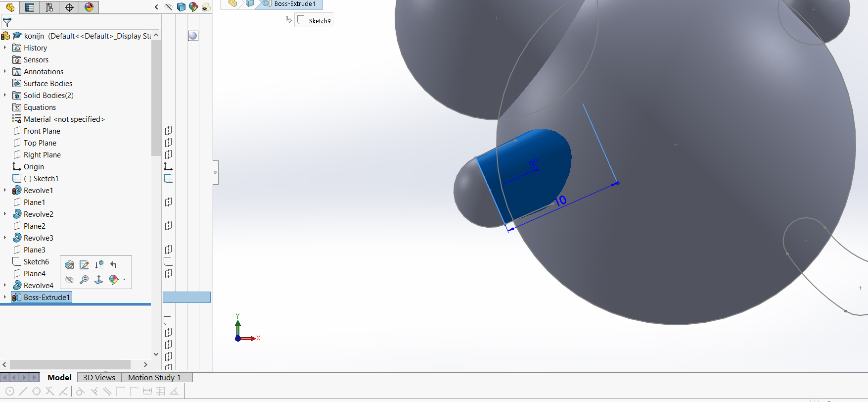Viewport: 868px width, 402px height.
Task: Click the Rollback arrow in the context toolbar
Action: coord(114,265)
